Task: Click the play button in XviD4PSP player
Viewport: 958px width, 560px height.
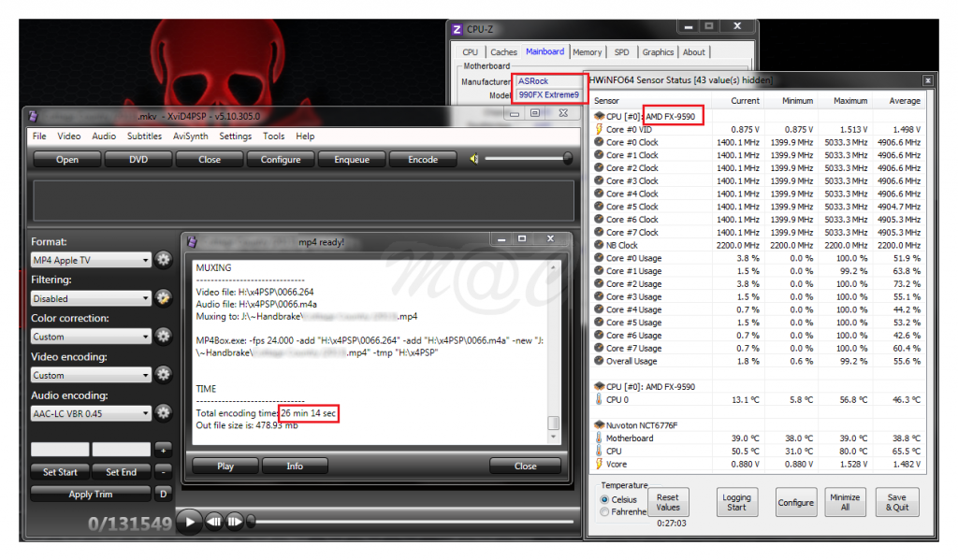Action: 189,523
